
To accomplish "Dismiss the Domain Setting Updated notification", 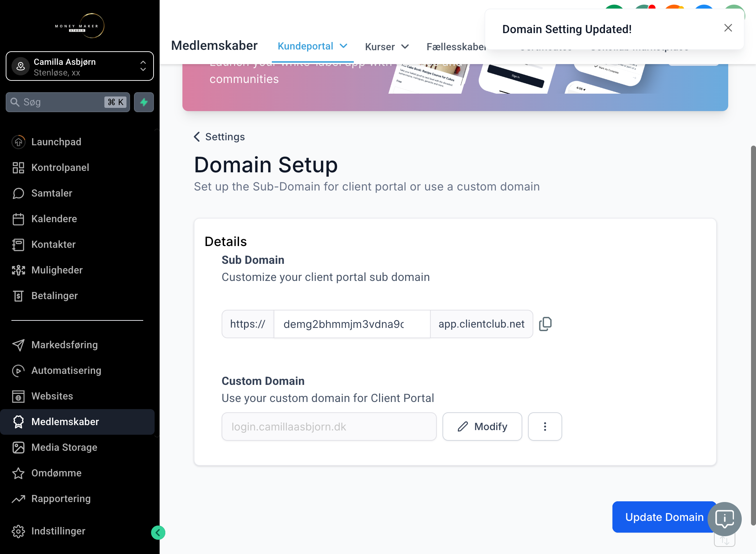I will pyautogui.click(x=728, y=28).
